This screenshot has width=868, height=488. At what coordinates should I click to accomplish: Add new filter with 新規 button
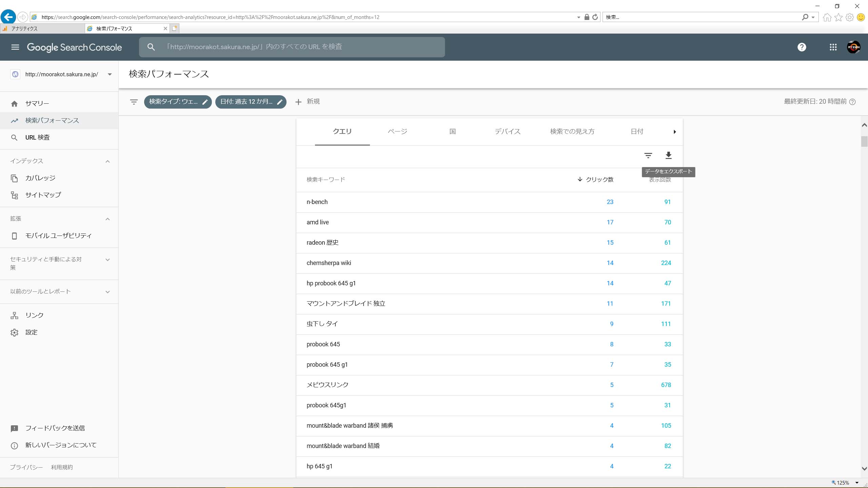pos(308,102)
